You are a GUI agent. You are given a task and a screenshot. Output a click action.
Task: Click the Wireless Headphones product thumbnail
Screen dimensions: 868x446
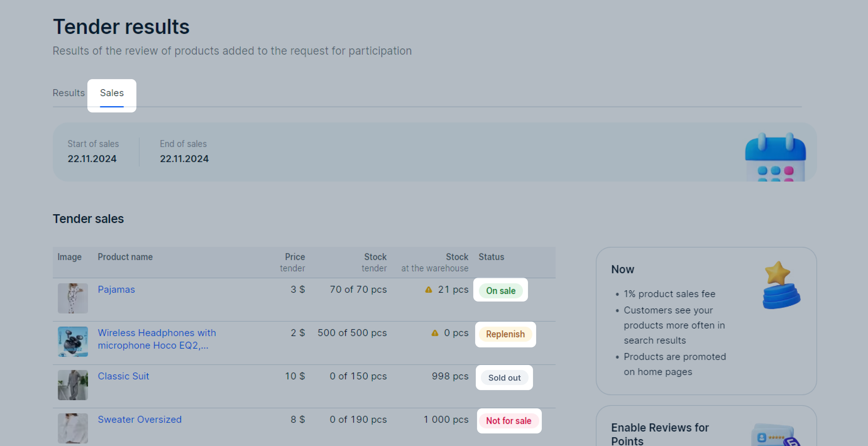[73, 342]
